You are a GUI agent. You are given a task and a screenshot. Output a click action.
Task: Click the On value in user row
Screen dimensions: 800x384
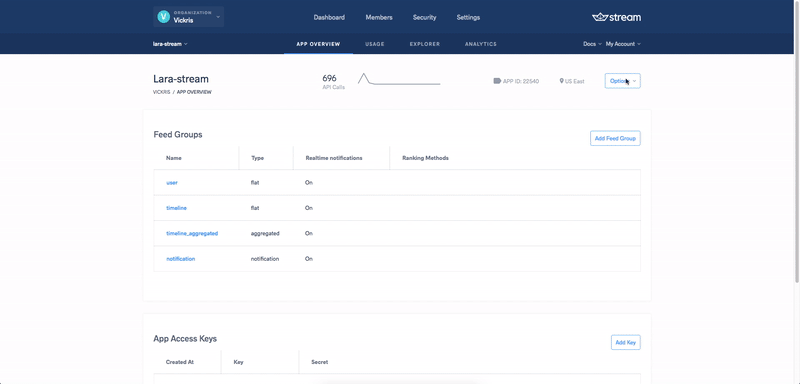tap(309, 183)
